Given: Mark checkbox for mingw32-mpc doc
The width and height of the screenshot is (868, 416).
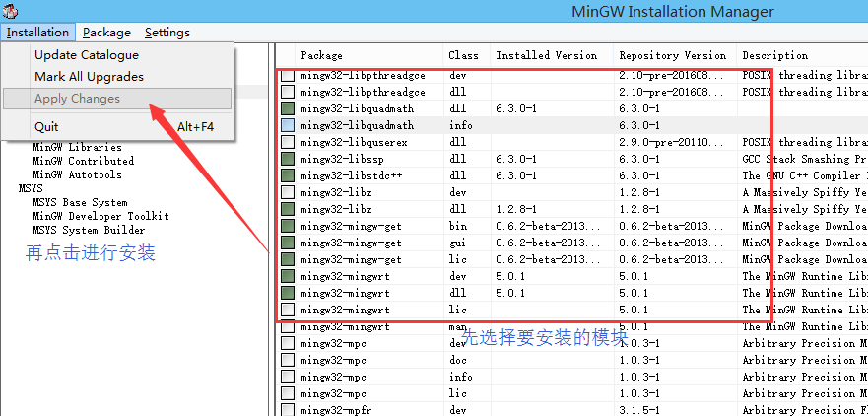Looking at the screenshot, I should tap(288, 360).
